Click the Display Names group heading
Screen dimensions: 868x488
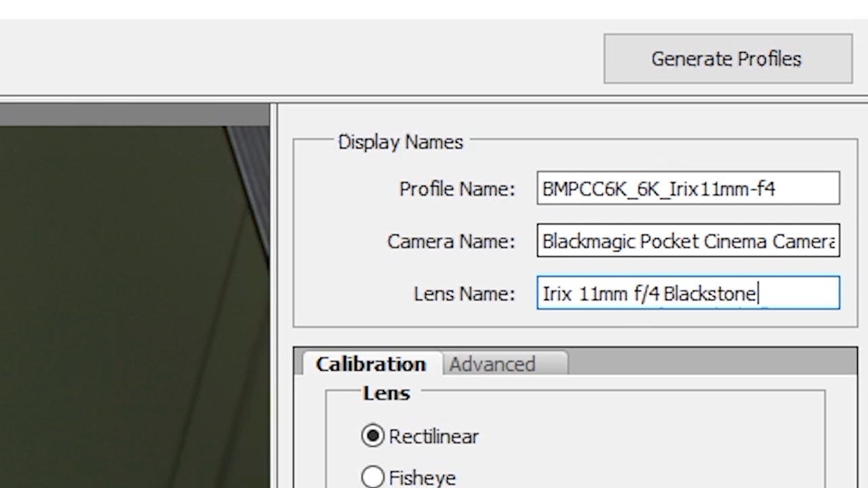pos(400,142)
